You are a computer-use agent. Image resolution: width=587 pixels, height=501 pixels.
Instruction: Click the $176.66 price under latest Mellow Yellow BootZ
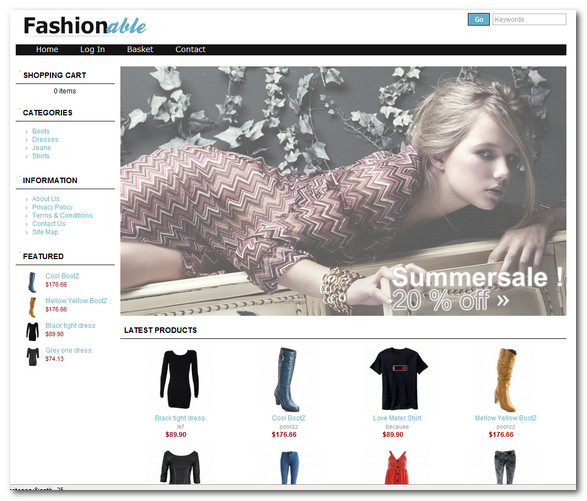(501, 434)
